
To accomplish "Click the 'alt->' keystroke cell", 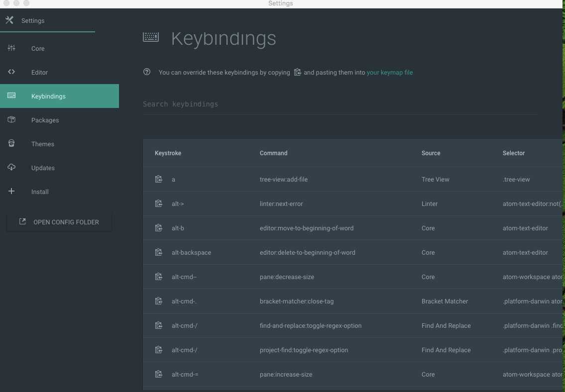I will click(x=178, y=204).
